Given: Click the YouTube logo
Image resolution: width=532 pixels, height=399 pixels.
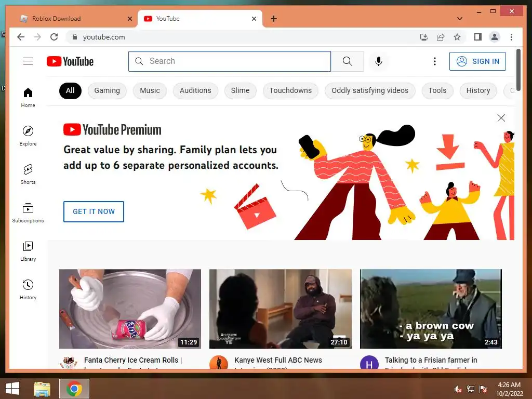Looking at the screenshot, I should tap(70, 61).
